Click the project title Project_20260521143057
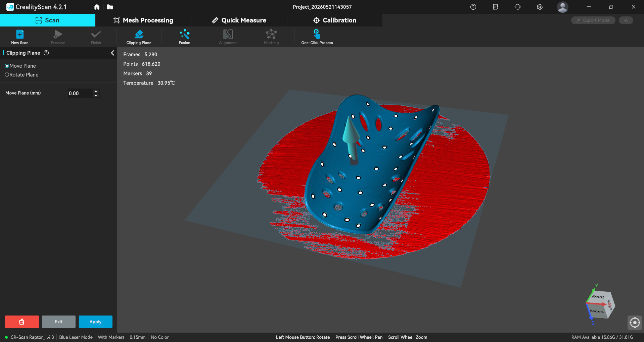The image size is (644, 342). coord(322,7)
